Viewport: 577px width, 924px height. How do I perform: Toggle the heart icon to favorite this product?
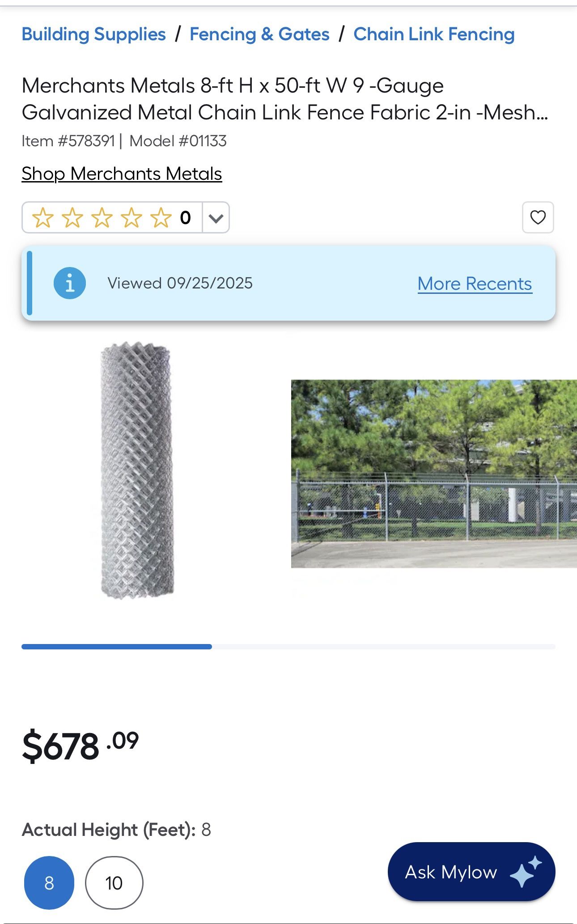point(538,218)
